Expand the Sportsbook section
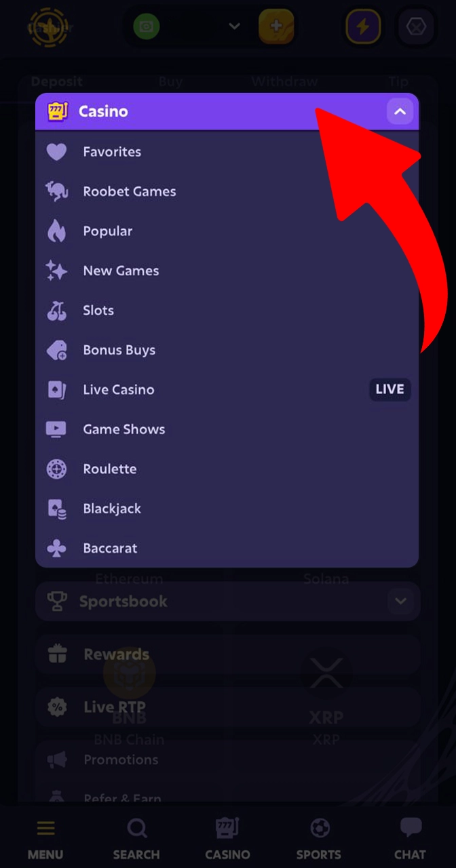This screenshot has height=868, width=456. coord(400,601)
